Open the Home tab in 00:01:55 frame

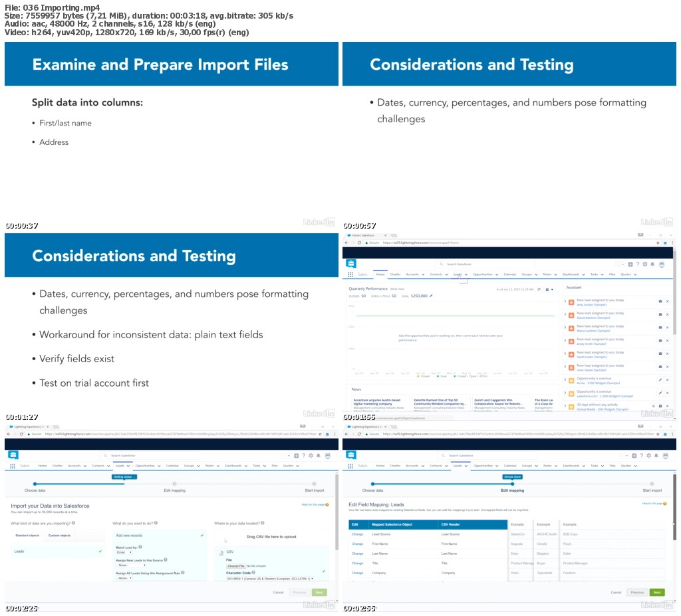pyautogui.click(x=380, y=274)
